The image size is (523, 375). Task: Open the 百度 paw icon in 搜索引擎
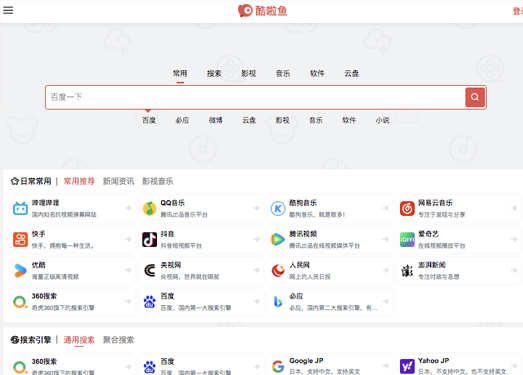pyautogui.click(x=149, y=367)
